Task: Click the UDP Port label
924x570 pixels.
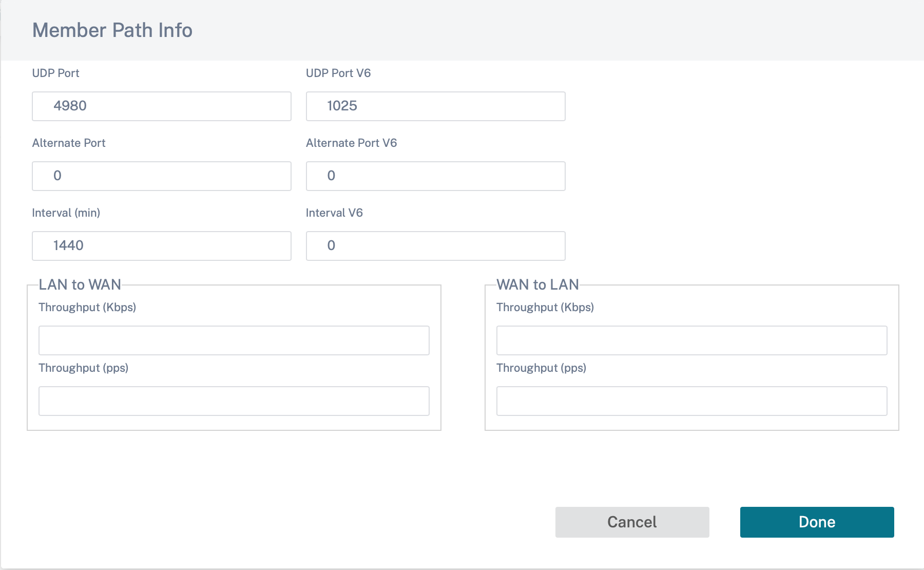Action: (x=56, y=73)
